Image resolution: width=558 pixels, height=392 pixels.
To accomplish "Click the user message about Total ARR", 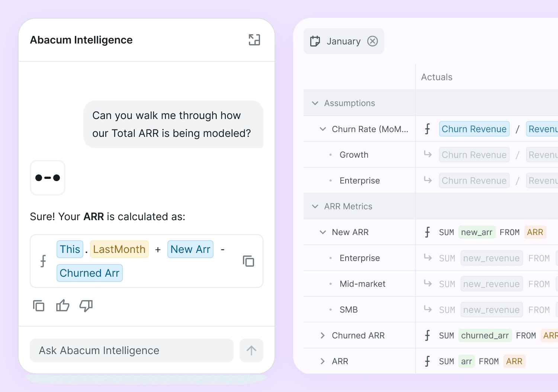I will [x=173, y=124].
